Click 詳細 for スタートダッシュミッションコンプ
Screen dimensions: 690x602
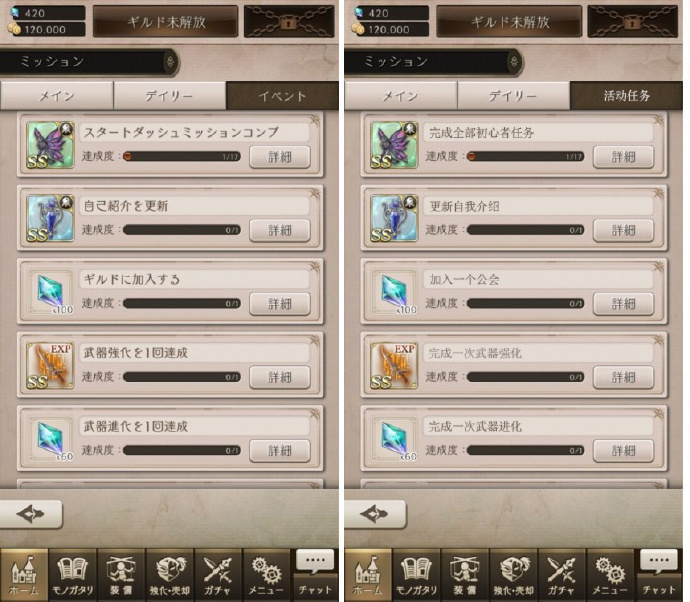point(280,157)
